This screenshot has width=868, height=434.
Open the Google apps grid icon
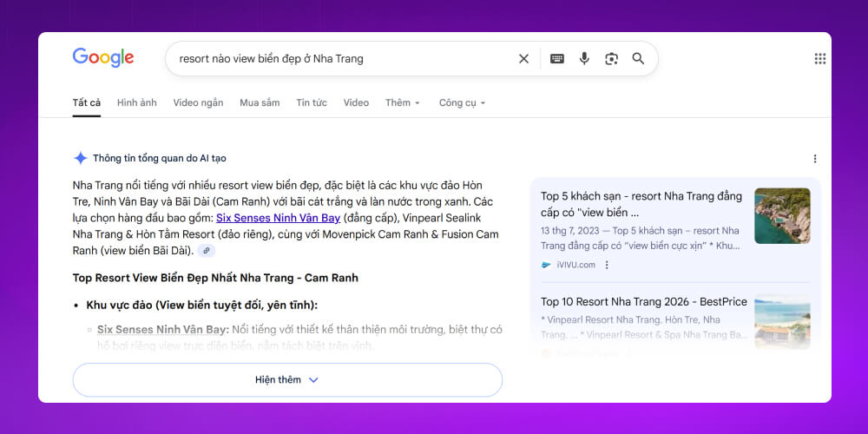[820, 59]
